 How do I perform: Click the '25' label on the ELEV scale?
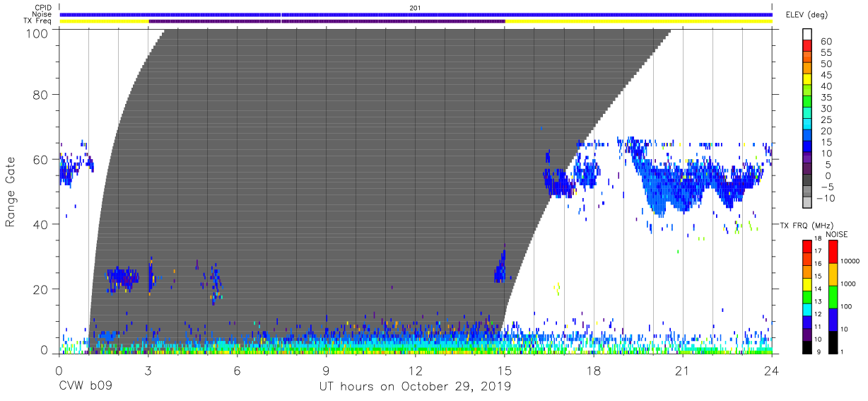[826, 120]
